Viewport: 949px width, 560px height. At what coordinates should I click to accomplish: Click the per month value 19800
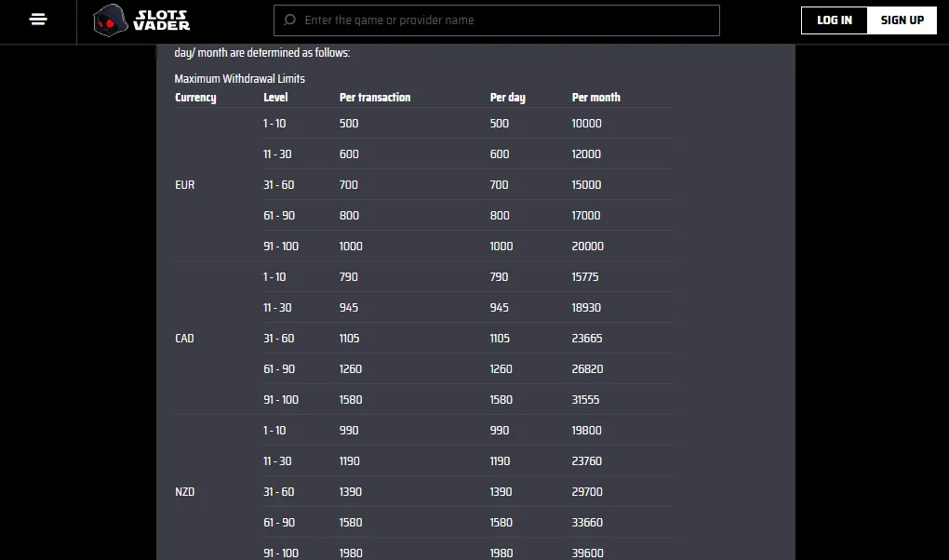(586, 431)
